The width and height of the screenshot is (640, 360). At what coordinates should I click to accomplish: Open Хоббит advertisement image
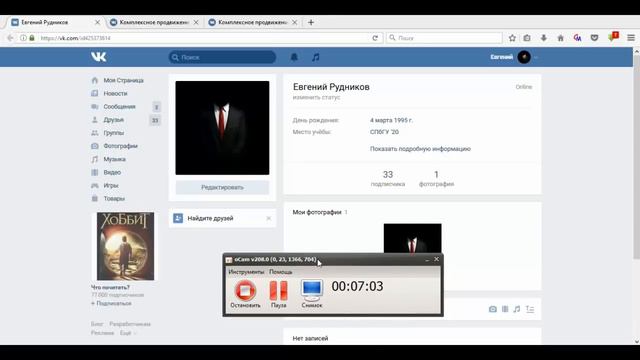pyautogui.click(x=125, y=246)
